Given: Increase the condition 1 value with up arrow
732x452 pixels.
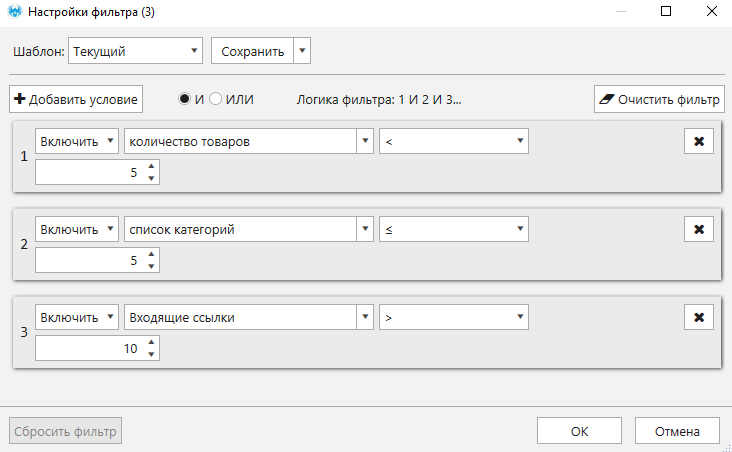Looking at the screenshot, I should pos(151,166).
